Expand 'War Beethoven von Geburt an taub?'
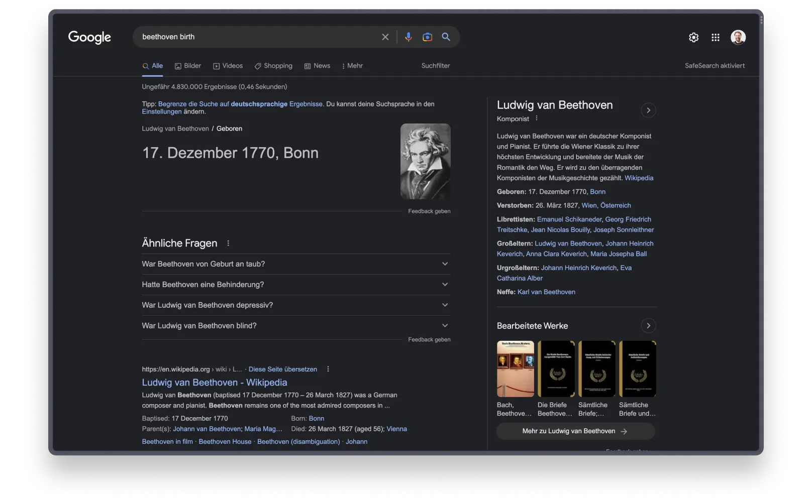The width and height of the screenshot is (812, 504). point(296,264)
